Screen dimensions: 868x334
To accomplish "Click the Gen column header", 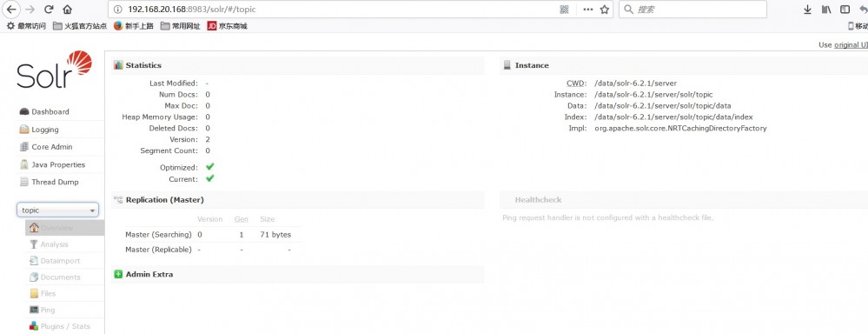I will click(241, 219).
